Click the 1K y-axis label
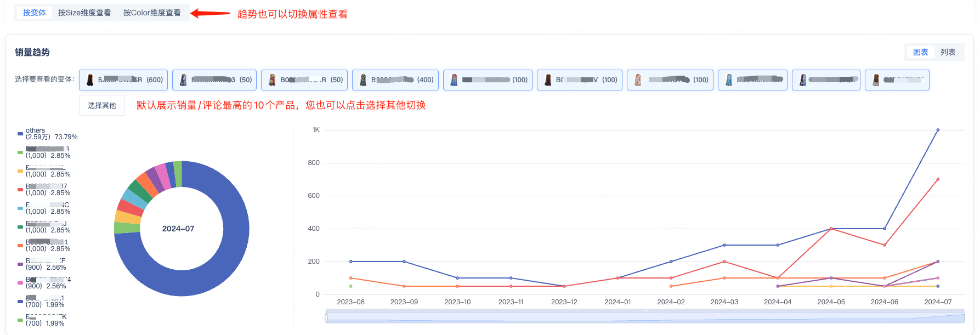The image size is (980, 335). [316, 130]
